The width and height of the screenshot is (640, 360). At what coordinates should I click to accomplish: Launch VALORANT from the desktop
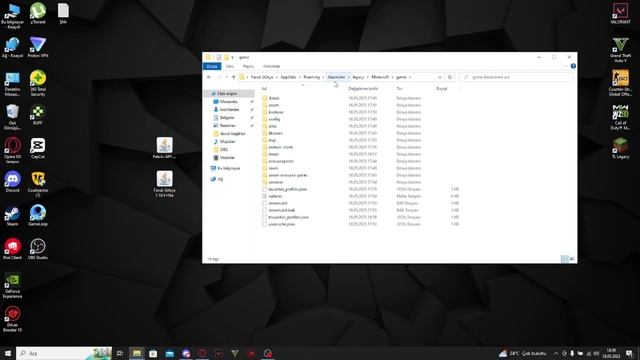[620, 13]
